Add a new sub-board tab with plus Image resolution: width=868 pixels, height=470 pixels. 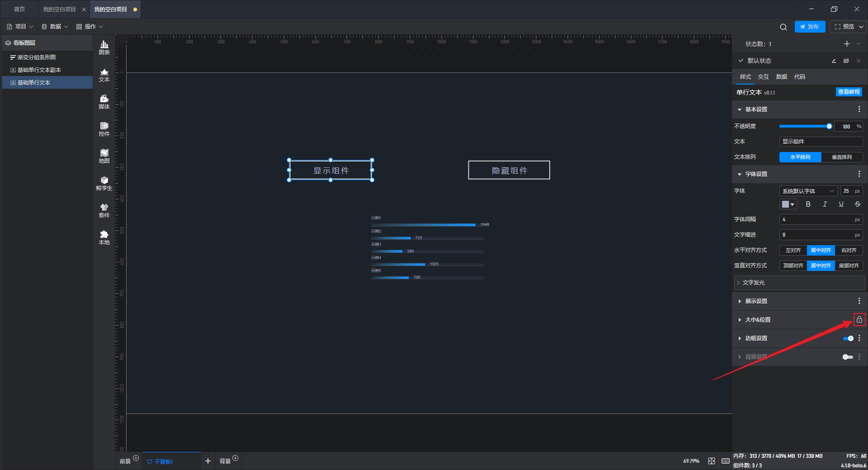click(x=208, y=461)
